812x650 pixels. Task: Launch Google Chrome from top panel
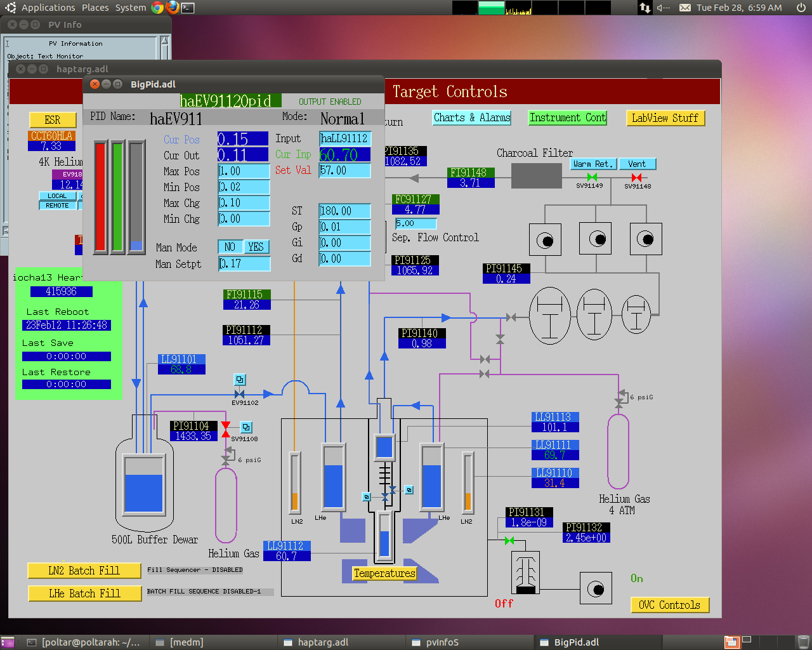point(158,8)
